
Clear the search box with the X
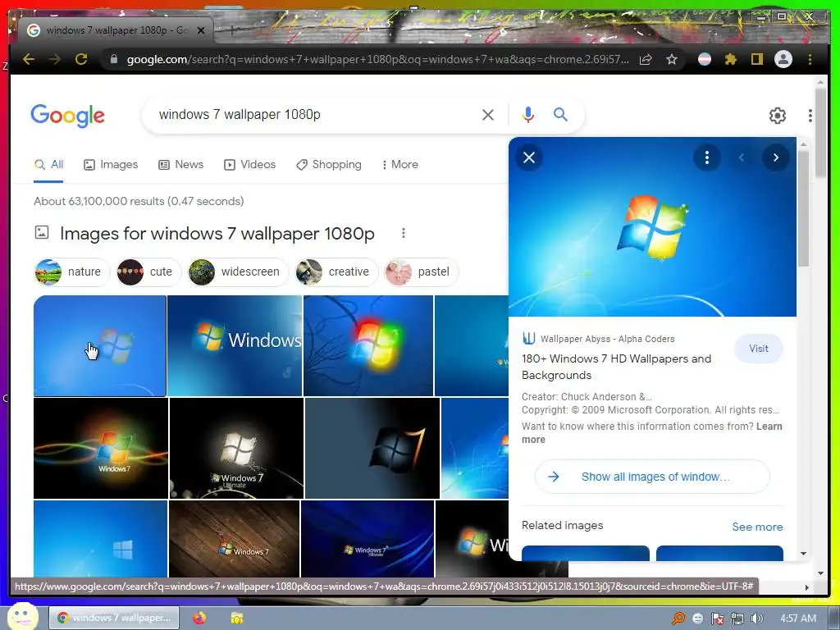pos(487,115)
